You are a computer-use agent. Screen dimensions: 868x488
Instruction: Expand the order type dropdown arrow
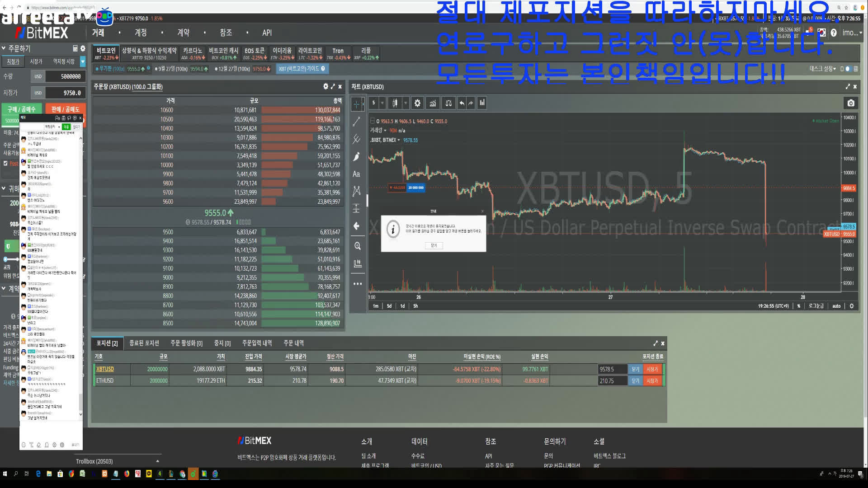(x=82, y=61)
